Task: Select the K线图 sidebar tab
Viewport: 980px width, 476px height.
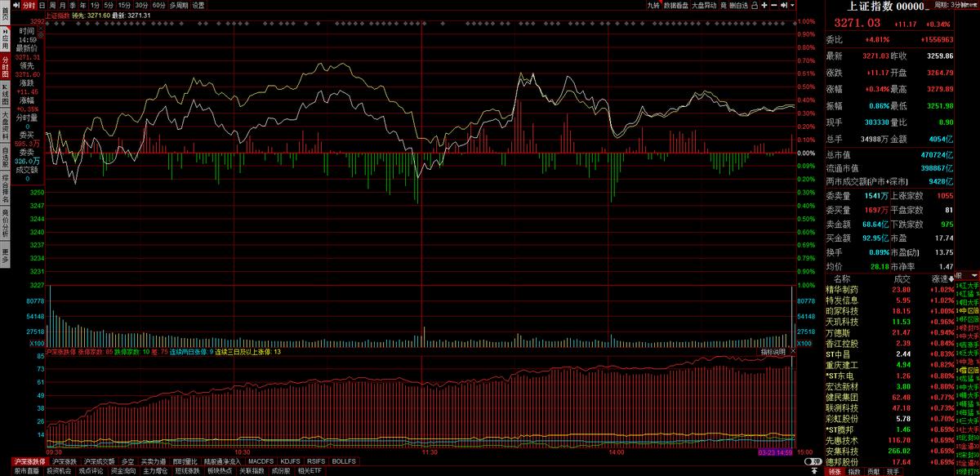Action: coord(5,93)
